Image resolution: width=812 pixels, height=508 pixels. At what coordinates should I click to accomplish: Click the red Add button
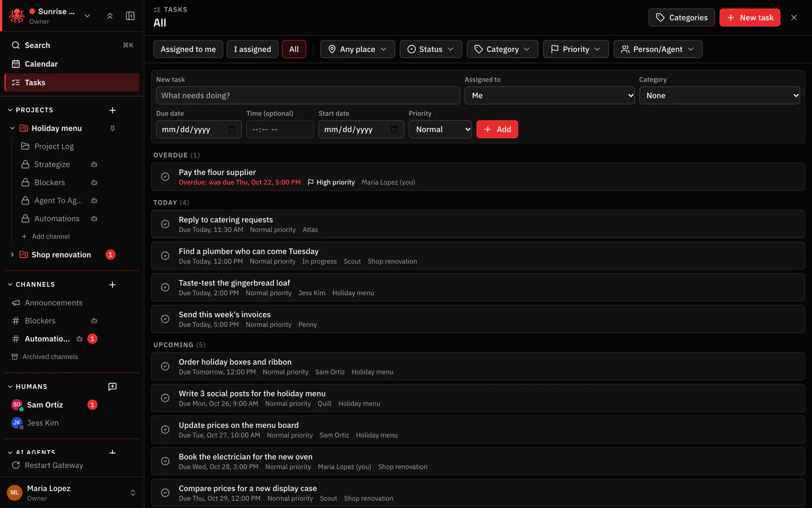pos(497,129)
